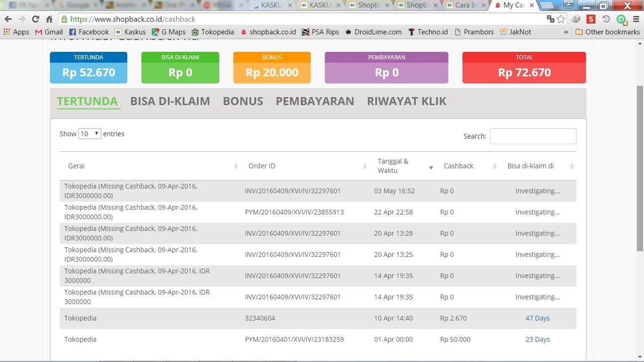Image resolution: width=644 pixels, height=362 pixels.
Task: Sort table by Gerai column
Action: [x=151, y=166]
